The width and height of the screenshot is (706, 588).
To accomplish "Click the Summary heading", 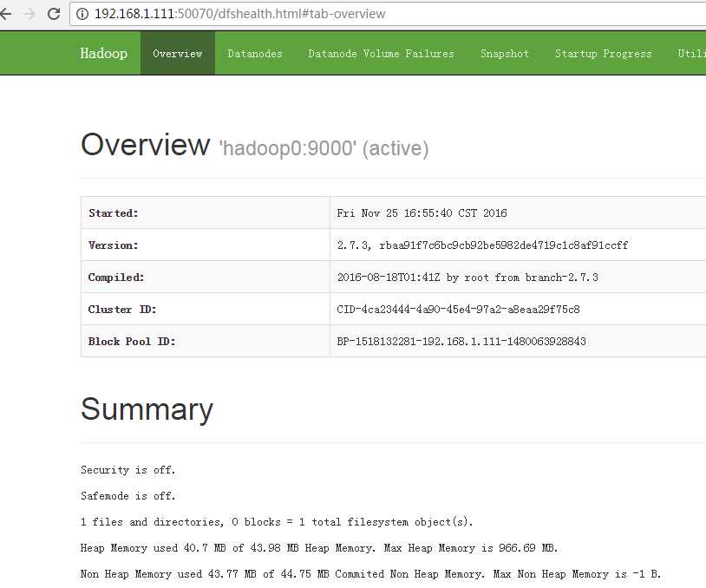I will tap(147, 409).
